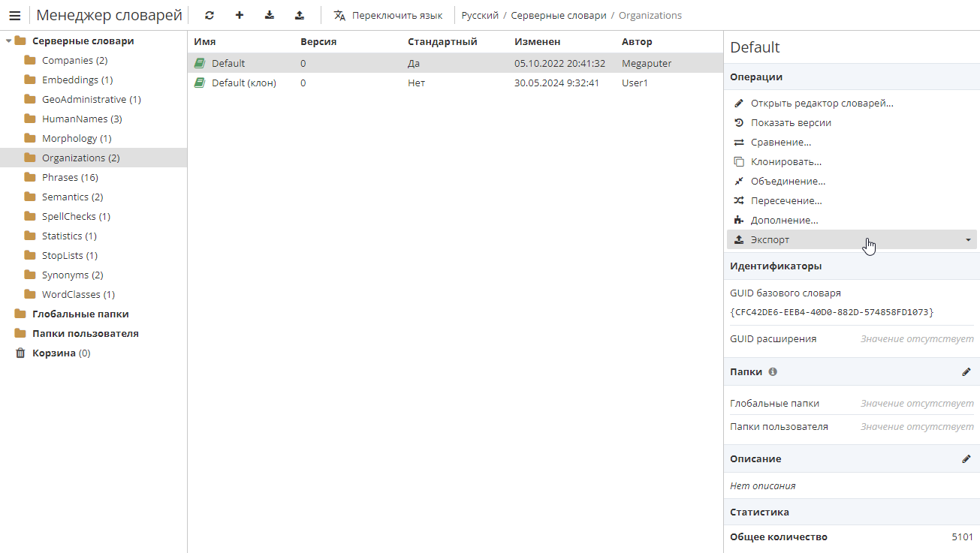
Task: Click the refresh icon in toolbar
Action: pyautogui.click(x=210, y=15)
